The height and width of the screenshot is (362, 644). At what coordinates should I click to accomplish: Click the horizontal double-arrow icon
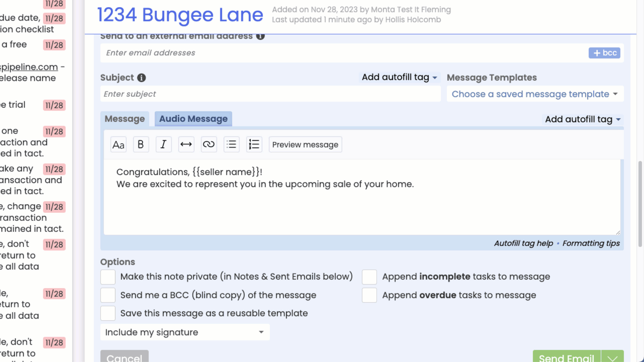tap(186, 145)
